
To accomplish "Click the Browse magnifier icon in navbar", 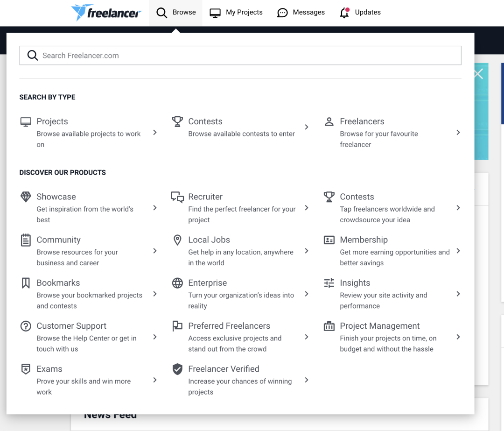I will pyautogui.click(x=161, y=13).
